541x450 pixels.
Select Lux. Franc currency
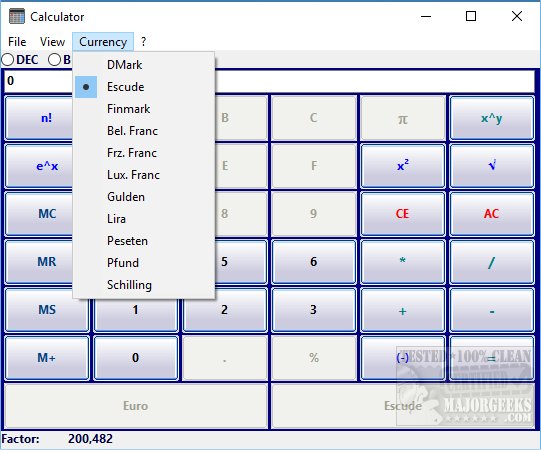click(x=144, y=175)
